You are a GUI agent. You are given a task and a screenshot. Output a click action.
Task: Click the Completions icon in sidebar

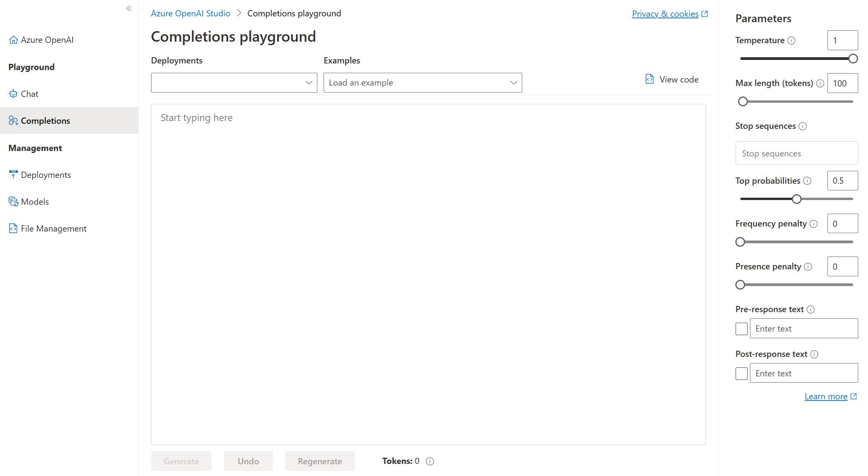click(x=13, y=120)
